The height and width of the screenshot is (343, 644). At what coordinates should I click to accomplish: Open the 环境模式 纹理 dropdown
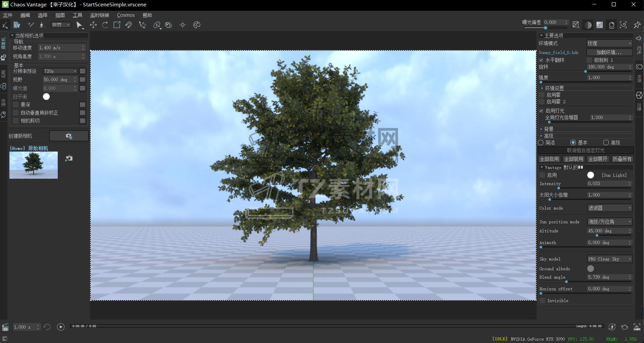[x=609, y=43]
